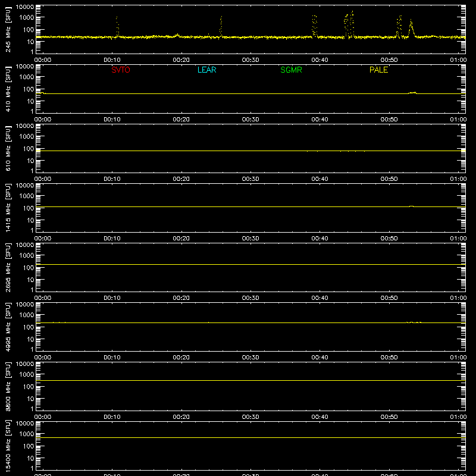Image resolution: width=476 pixels, height=476 pixels.
Task: Click the green SGMR station label
Action: 291,70
